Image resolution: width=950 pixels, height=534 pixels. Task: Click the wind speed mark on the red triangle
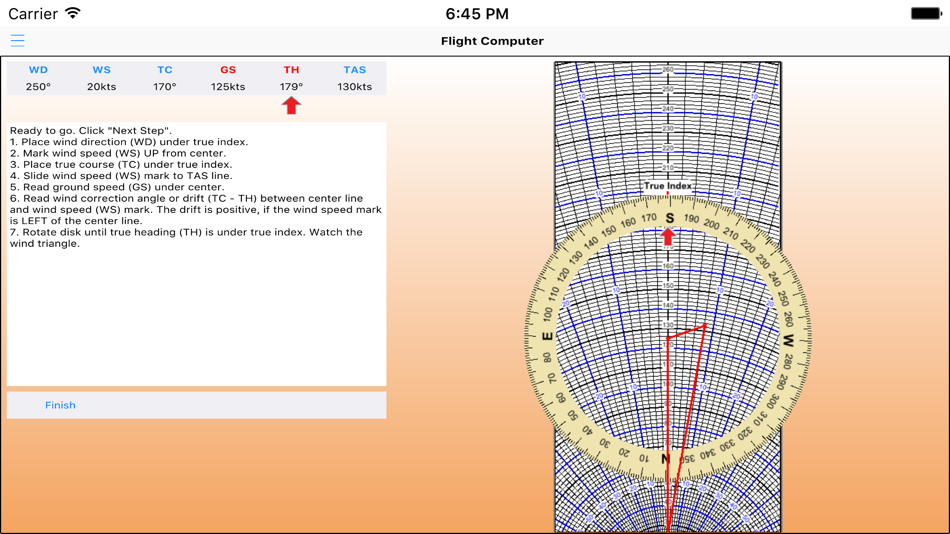[x=705, y=326]
